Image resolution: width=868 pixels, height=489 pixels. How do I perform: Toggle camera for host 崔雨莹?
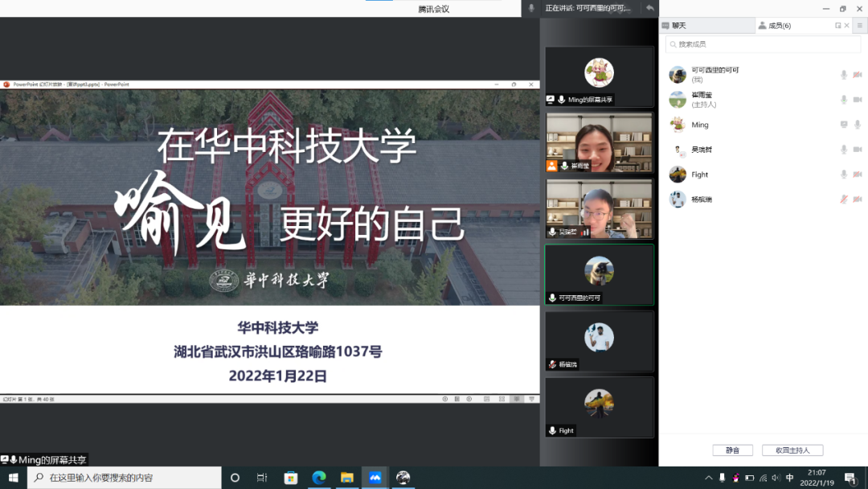[x=858, y=100]
